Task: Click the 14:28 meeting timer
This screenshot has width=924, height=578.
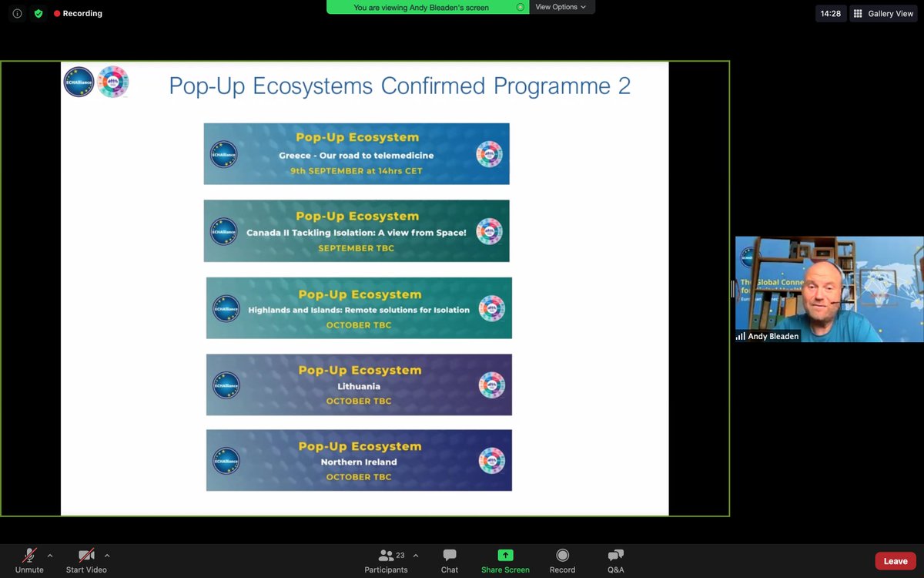Action: coord(830,13)
